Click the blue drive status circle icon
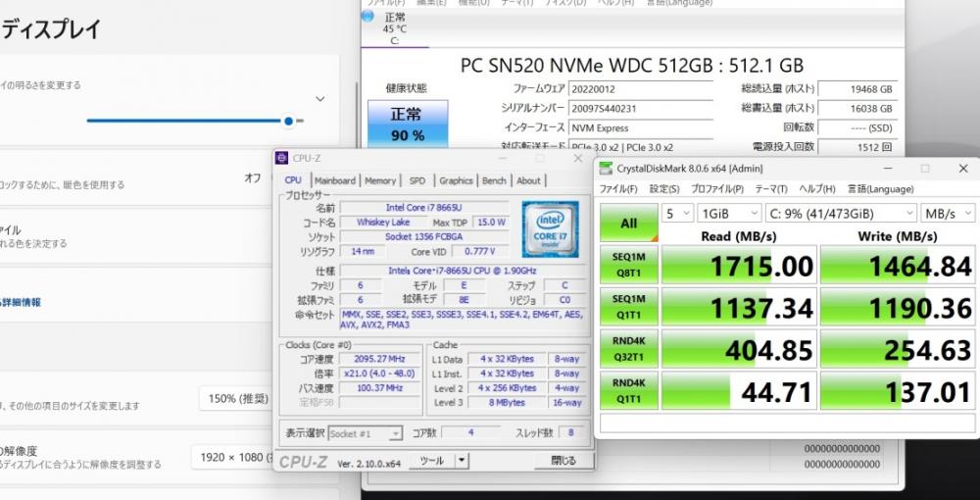Image resolution: width=980 pixels, height=500 pixels. tap(367, 17)
